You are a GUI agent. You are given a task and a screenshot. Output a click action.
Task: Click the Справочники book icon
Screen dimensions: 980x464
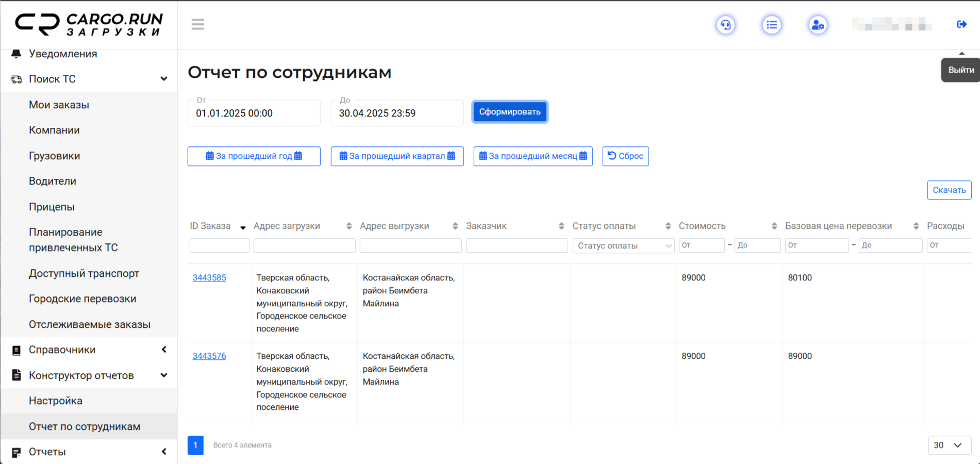pos(16,350)
